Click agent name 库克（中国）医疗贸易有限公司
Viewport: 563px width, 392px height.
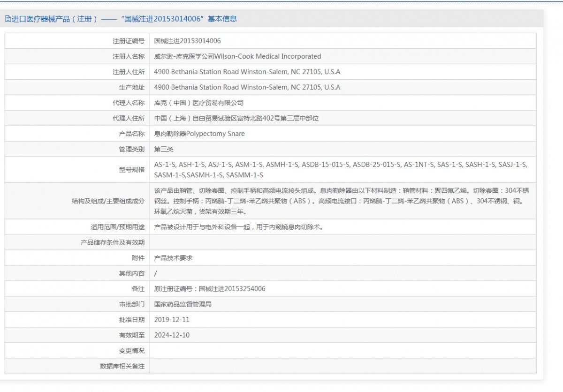point(199,103)
